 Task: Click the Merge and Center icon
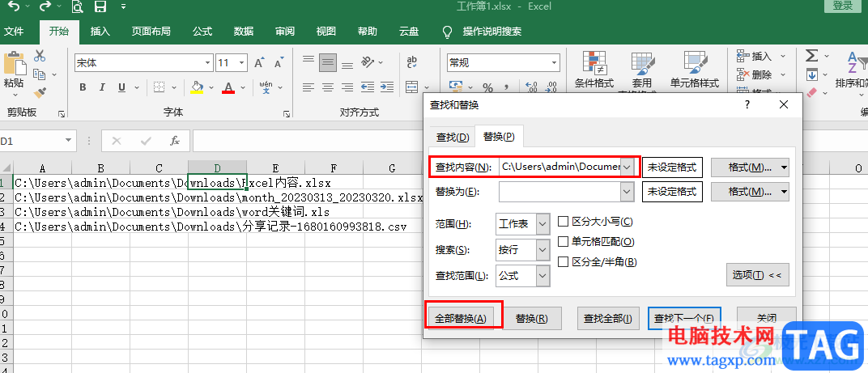(x=411, y=87)
